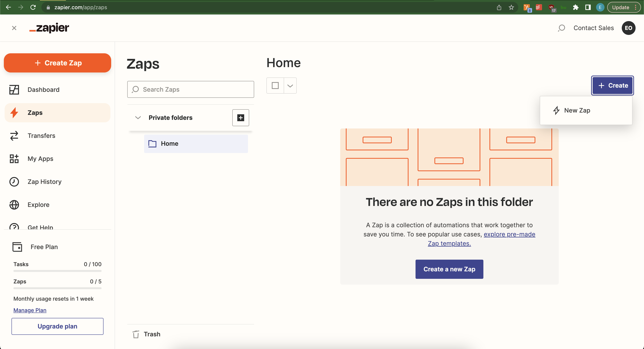Open the search magnifier in header
The height and width of the screenshot is (349, 644).
562,28
